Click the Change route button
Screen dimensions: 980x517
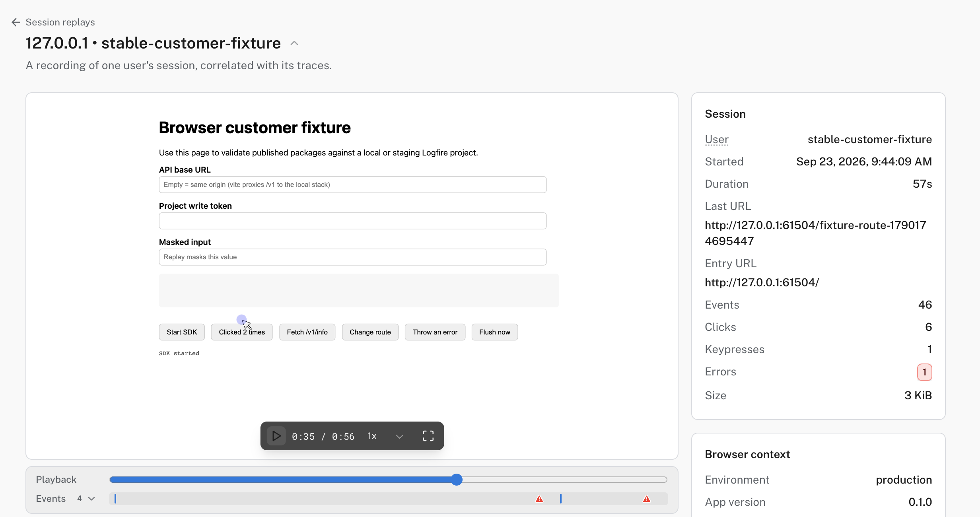coord(370,332)
